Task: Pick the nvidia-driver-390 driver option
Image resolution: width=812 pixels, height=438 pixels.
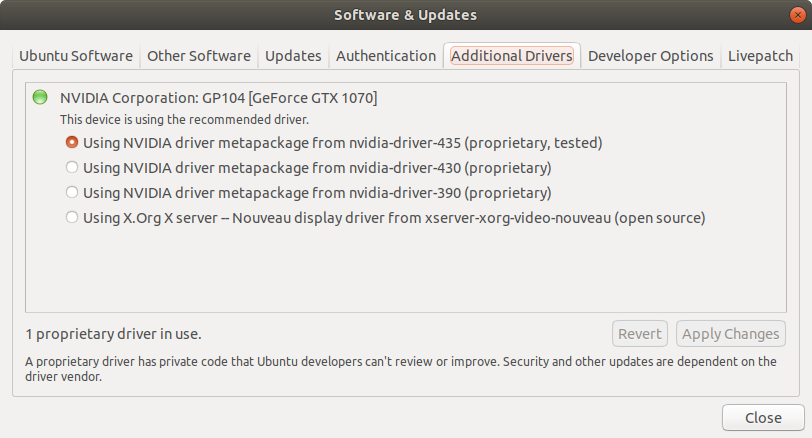Action: coord(72,192)
